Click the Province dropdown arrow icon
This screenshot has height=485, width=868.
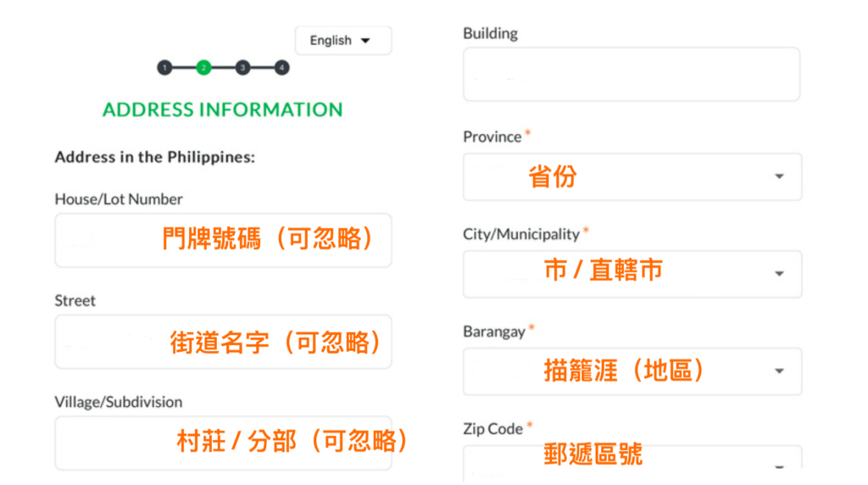point(780,176)
